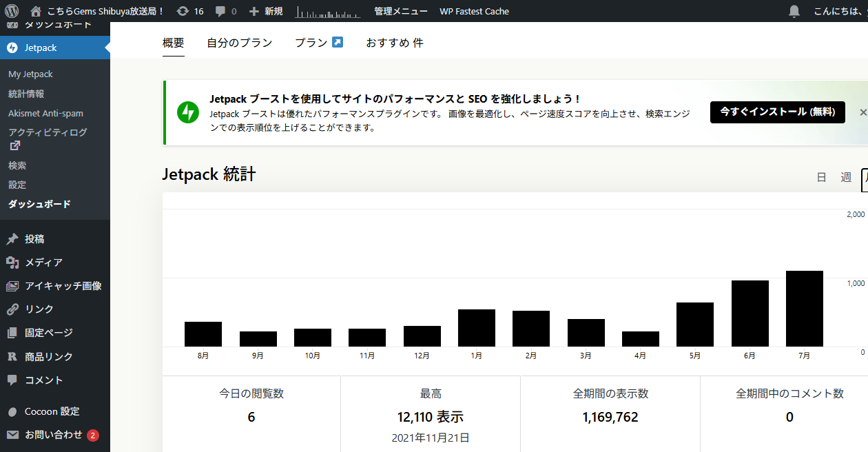Image resolution: width=868 pixels, height=452 pixels.
Task: Click the 1,169,762 total views value
Action: click(x=610, y=417)
